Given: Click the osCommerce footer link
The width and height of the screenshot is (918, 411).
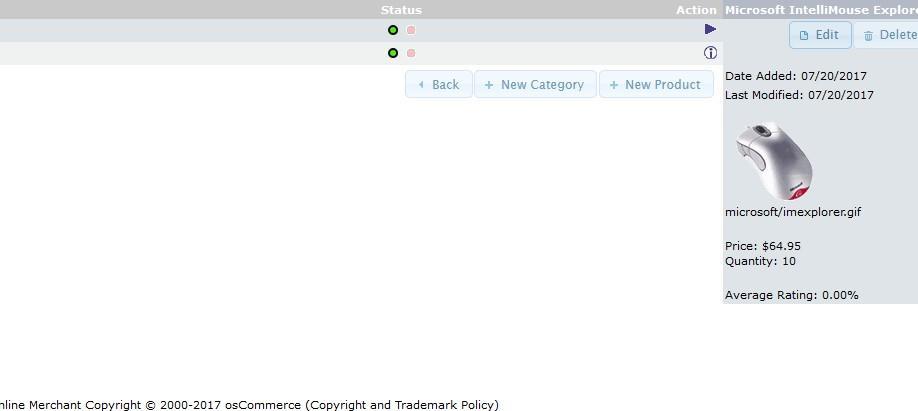Looking at the screenshot, I should click(263, 405).
